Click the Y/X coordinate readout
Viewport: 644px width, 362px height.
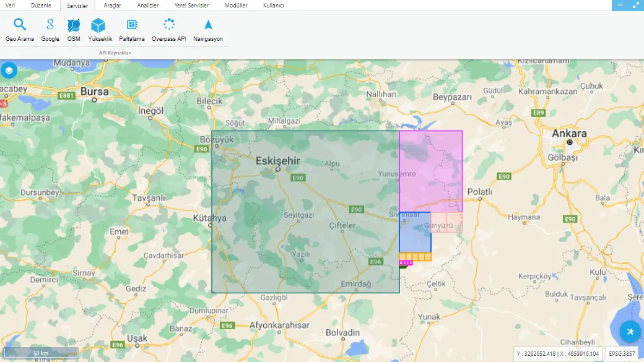(558, 353)
